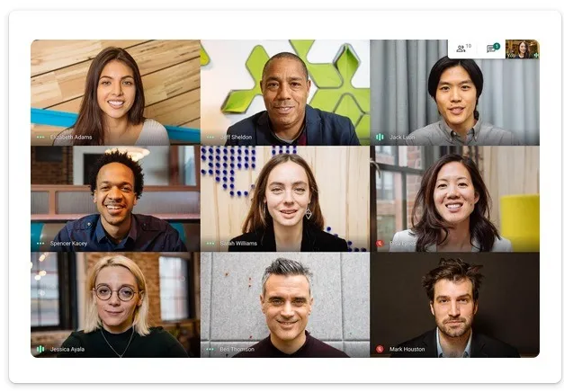
Task: Select Spencer Kacey's video tile
Action: [115, 199]
